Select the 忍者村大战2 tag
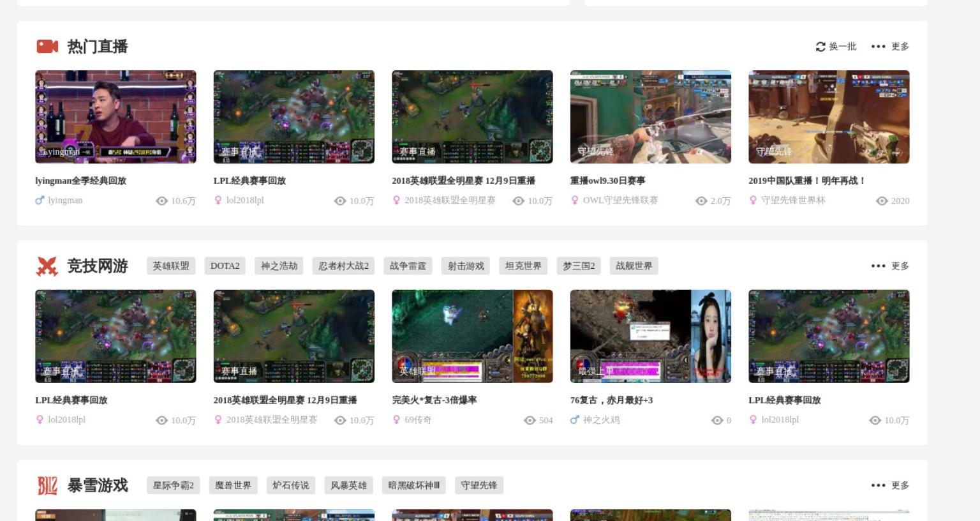 point(344,266)
